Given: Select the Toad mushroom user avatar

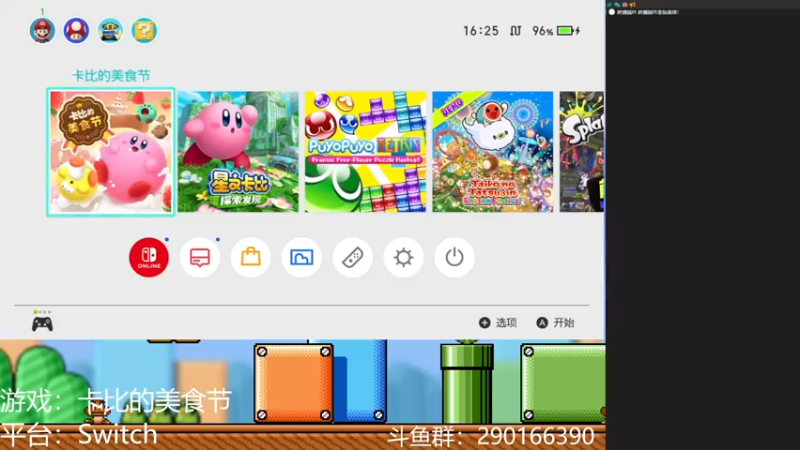Looking at the screenshot, I should tap(76, 31).
